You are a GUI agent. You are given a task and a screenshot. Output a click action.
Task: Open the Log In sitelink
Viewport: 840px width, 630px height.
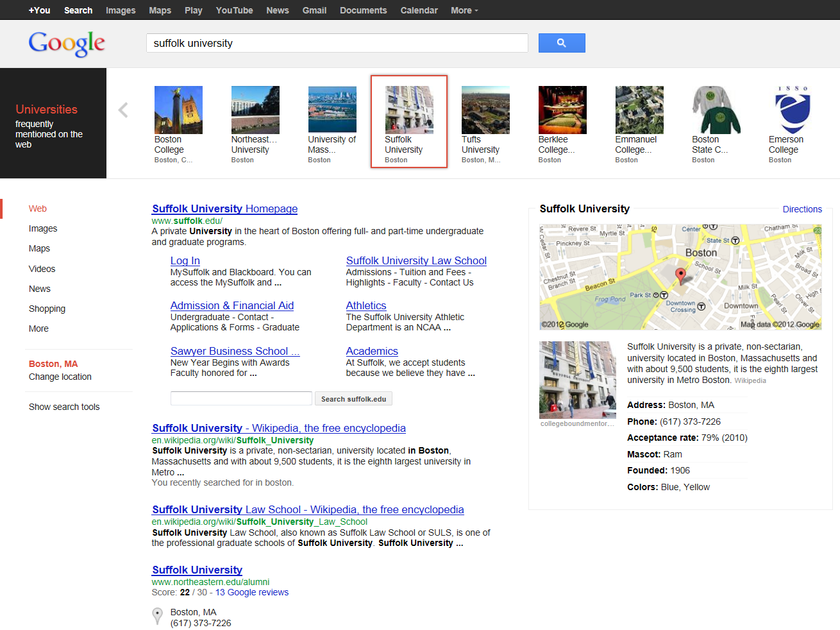tap(185, 260)
